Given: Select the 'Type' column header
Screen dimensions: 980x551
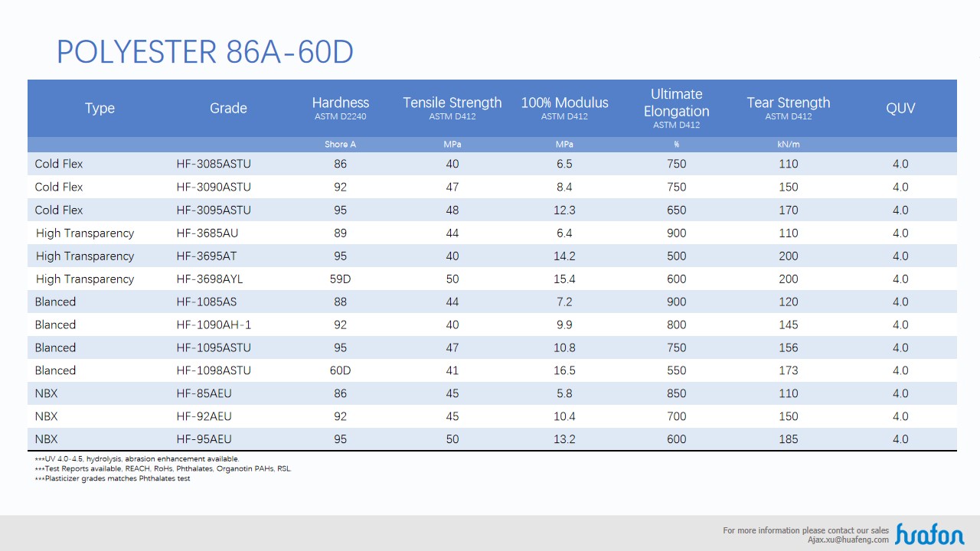Looking at the screenshot, I should (100, 108).
